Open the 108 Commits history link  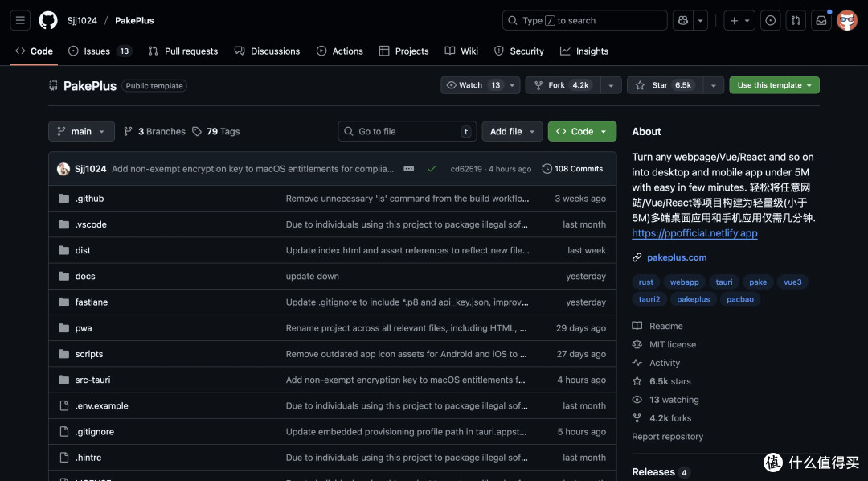[572, 169]
